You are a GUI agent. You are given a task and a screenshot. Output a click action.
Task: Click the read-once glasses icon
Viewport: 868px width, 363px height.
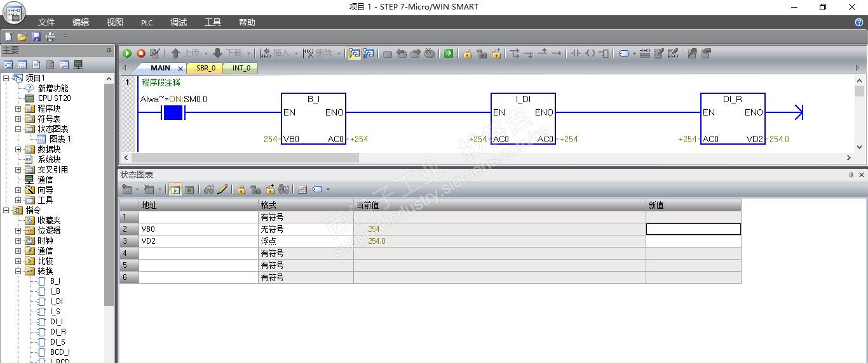pyautogui.click(x=208, y=189)
